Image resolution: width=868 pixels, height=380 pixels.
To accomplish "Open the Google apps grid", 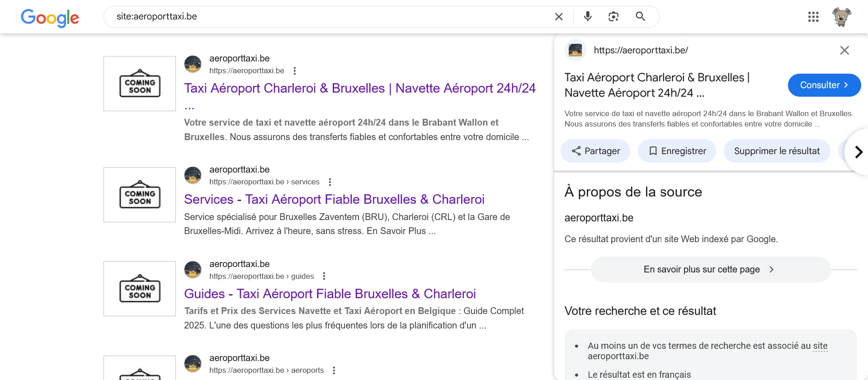I will 813,17.
